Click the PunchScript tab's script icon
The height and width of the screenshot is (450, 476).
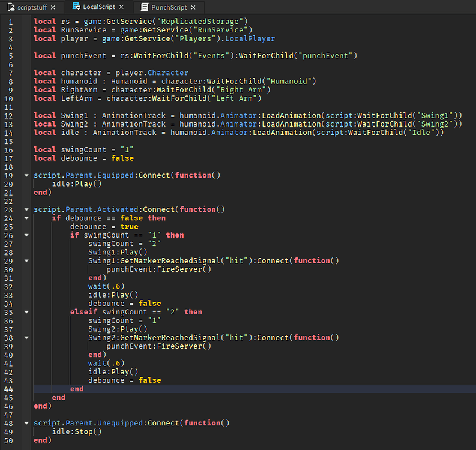click(145, 7)
